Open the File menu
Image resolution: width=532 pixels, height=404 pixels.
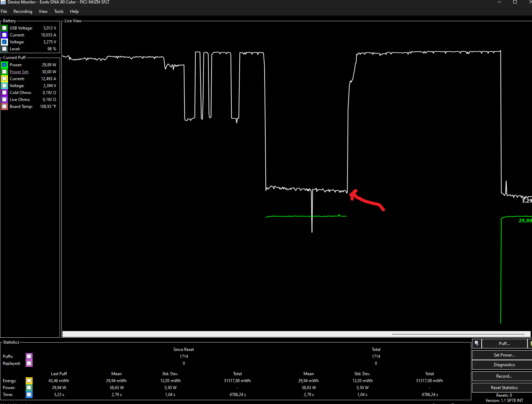tap(4, 11)
